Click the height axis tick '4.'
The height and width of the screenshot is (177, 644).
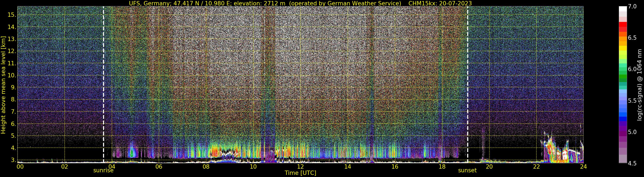(x=13, y=148)
